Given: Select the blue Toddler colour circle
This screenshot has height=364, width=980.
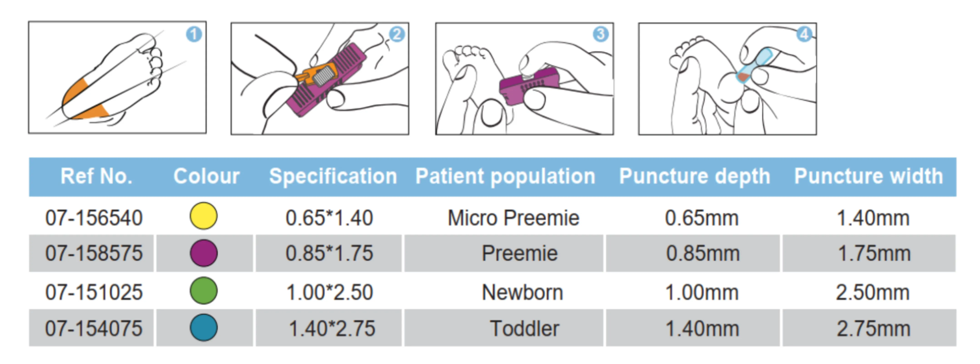Looking at the screenshot, I should pyautogui.click(x=204, y=327).
